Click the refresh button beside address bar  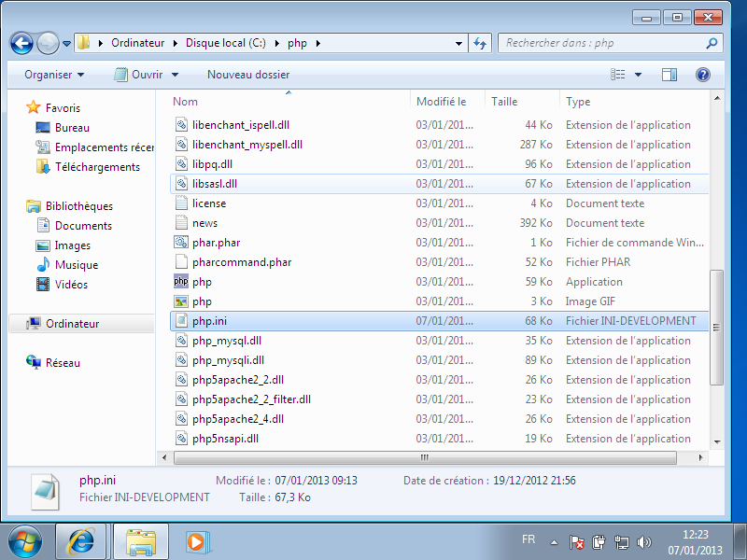pos(481,43)
